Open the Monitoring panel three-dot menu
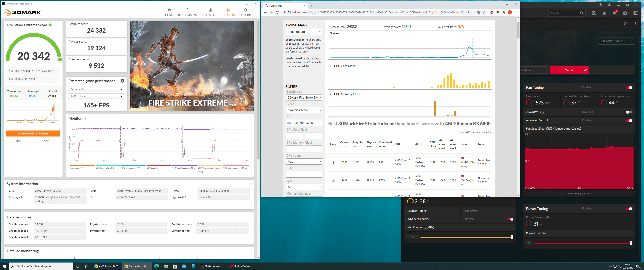 [250, 118]
